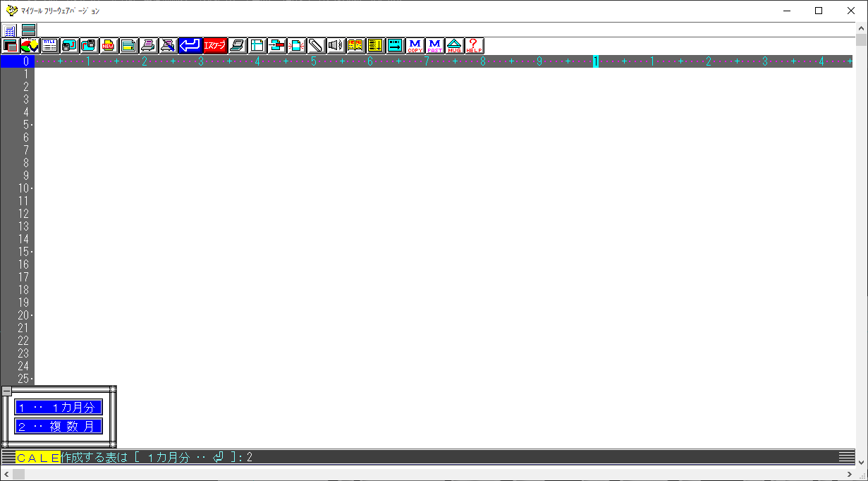The height and width of the screenshot is (481, 868).
Task: Click row number 10 in line gutter
Action: pos(24,188)
